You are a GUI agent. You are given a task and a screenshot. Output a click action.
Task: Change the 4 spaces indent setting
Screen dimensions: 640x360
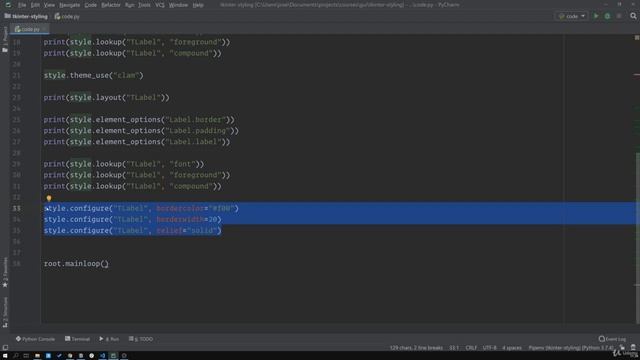[512, 348]
